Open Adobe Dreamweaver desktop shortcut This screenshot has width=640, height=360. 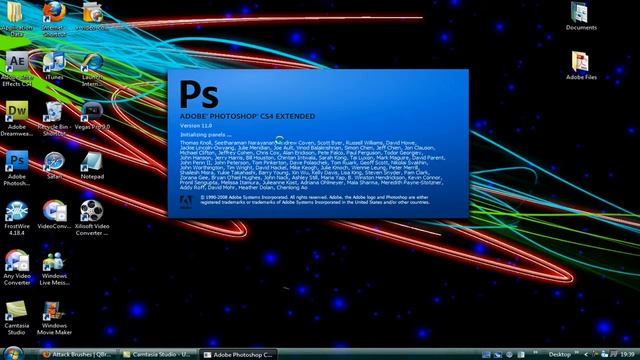pos(17,118)
